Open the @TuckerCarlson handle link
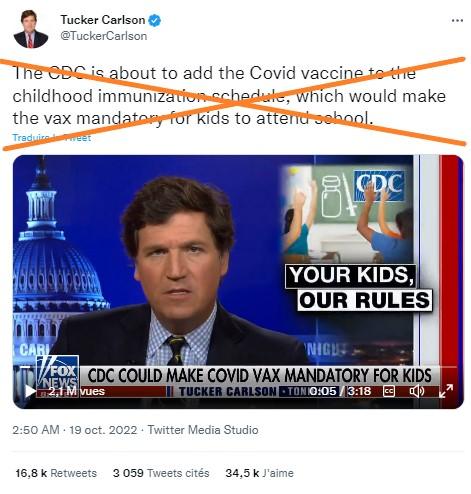 [104, 36]
